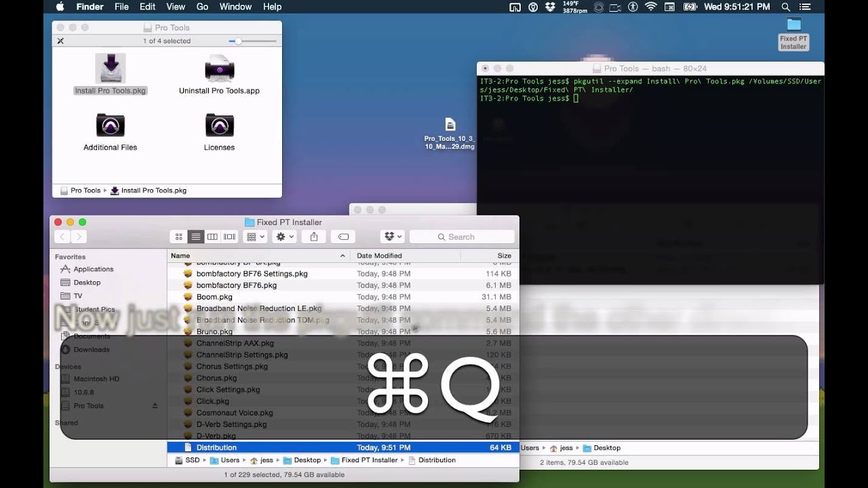Select the Uninstall Pro Tools.app icon
The image size is (868, 488).
pos(219,68)
